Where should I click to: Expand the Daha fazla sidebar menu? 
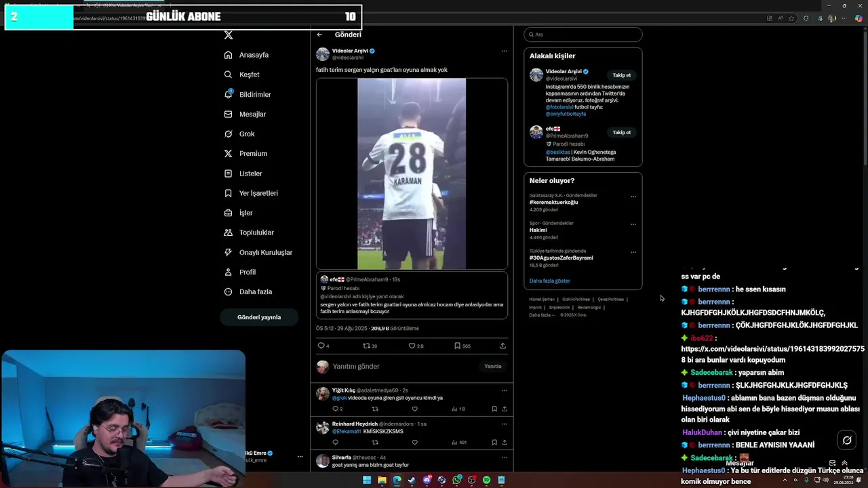[248, 291]
